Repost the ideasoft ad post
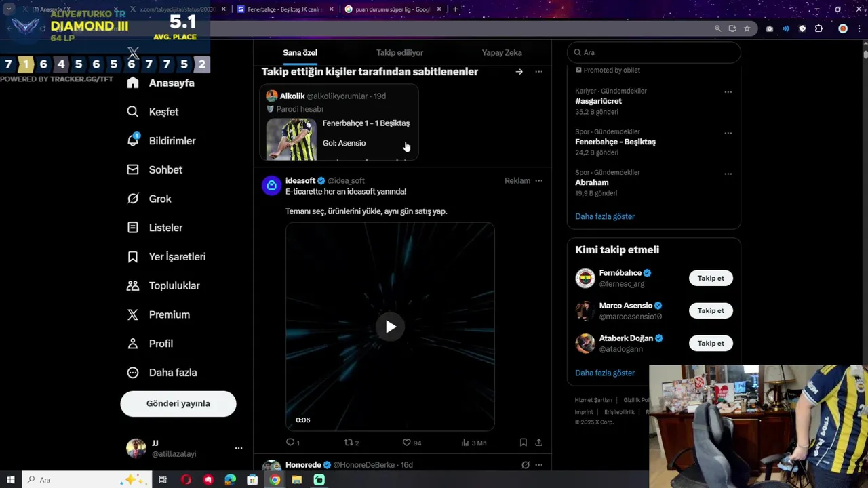The height and width of the screenshot is (488, 868). click(351, 443)
